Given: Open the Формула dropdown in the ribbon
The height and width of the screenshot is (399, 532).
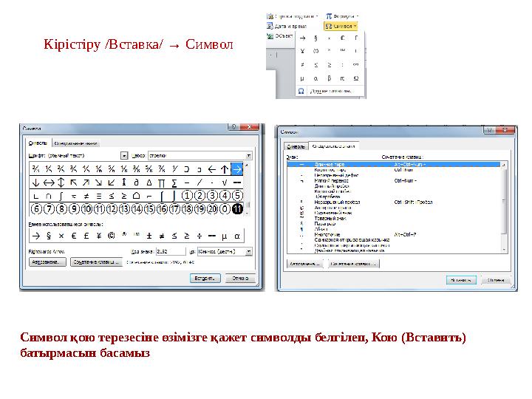Looking at the screenshot, I should point(342,16).
